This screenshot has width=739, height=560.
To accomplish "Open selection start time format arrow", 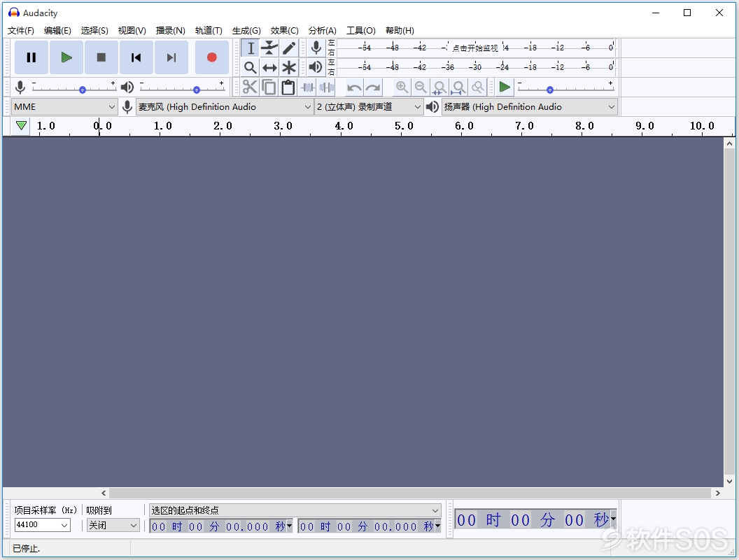I will coord(290,526).
